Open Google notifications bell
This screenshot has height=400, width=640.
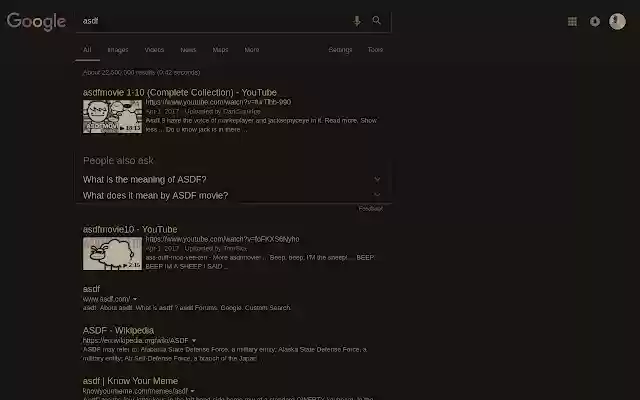point(595,21)
